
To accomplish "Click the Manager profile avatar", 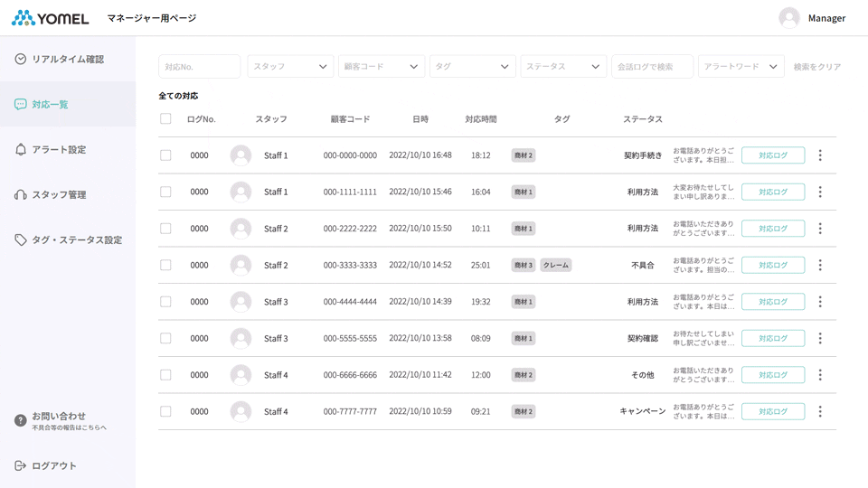I will pyautogui.click(x=789, y=18).
